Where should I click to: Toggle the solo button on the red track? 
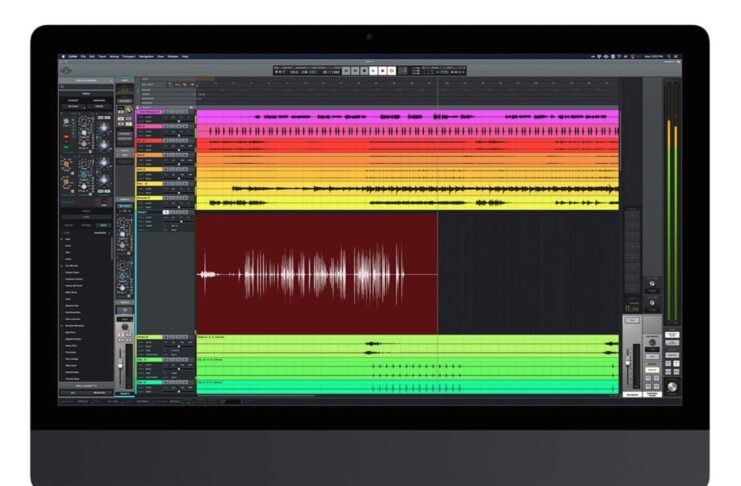pos(179,141)
